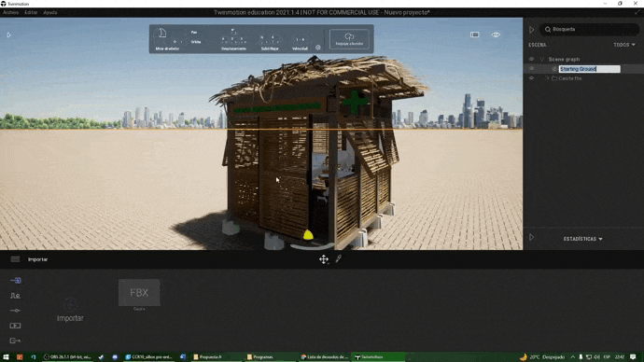The width and height of the screenshot is (644, 362).
Task: Expand the statistics panel arrow
Action: tap(531, 238)
